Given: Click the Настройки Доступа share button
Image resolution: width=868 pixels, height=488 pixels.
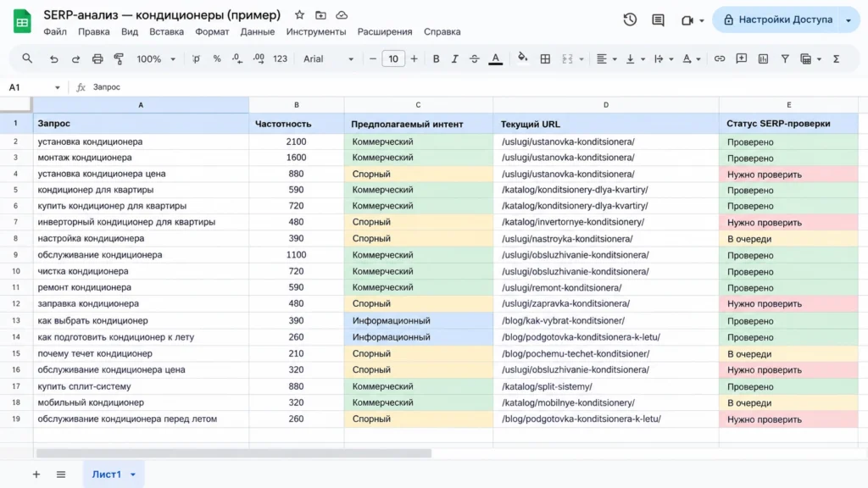Looking at the screenshot, I should coord(778,20).
